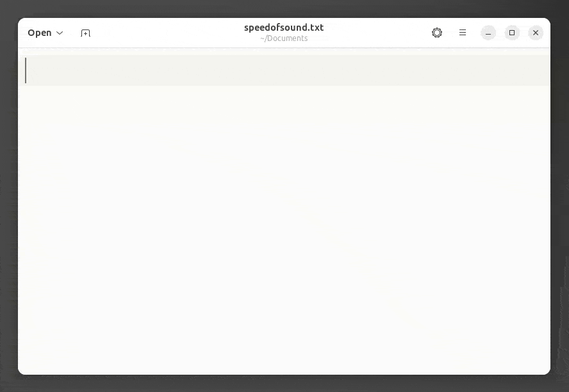Minimize the text editor window

tap(488, 33)
